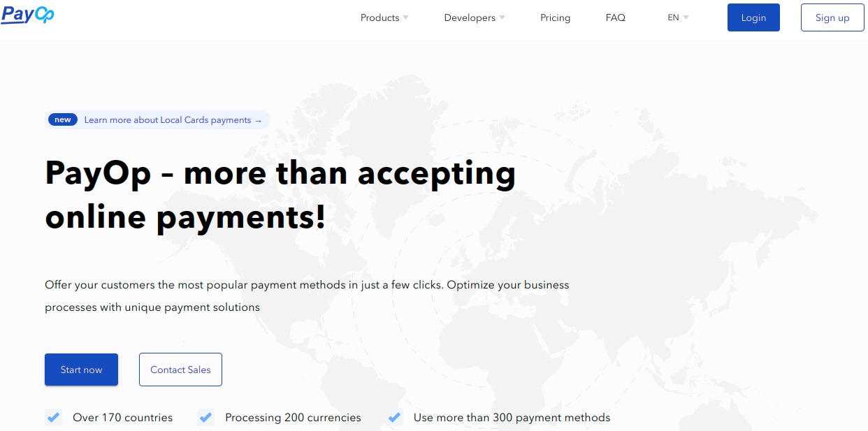Click the text 'Processing 200 currencies'
The height and width of the screenshot is (431, 868).
[x=293, y=418]
